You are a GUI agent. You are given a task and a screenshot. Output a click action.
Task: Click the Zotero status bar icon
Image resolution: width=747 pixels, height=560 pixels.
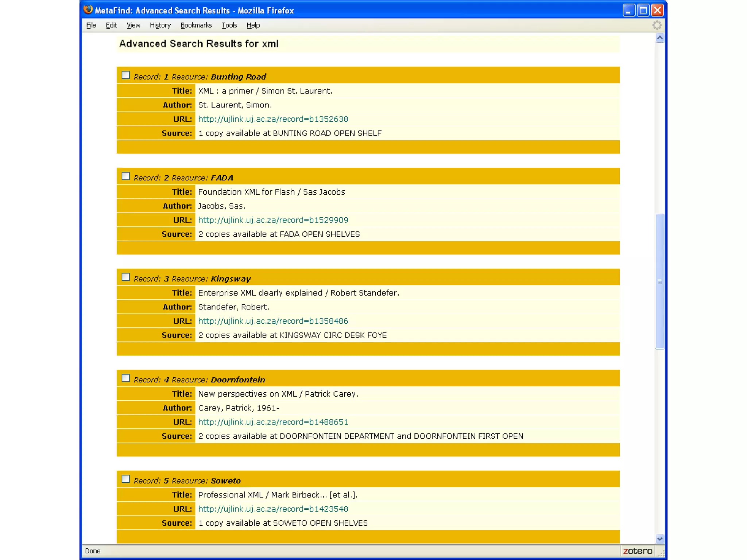tap(637, 551)
